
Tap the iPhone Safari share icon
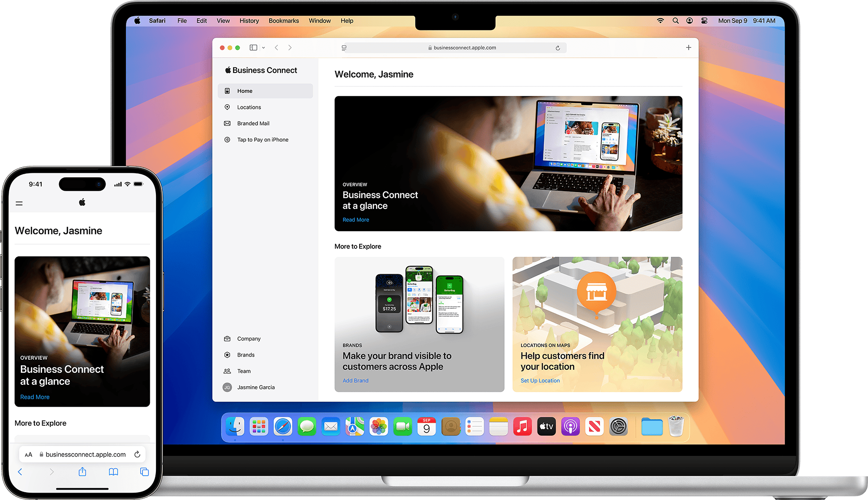coord(83,472)
